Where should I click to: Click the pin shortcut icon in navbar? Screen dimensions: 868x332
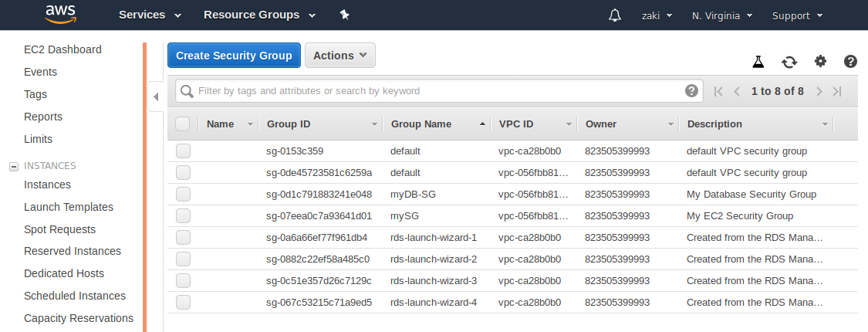coord(344,15)
